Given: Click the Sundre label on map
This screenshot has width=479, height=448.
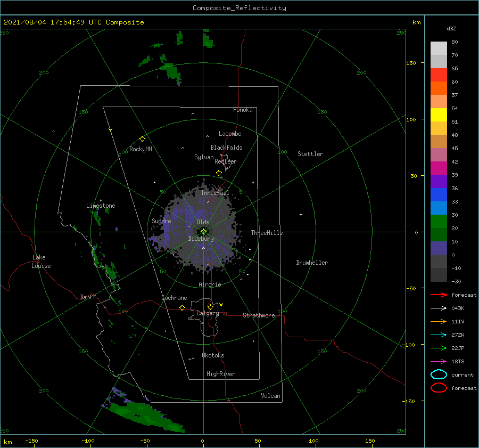Looking at the screenshot, I should pyautogui.click(x=161, y=221).
